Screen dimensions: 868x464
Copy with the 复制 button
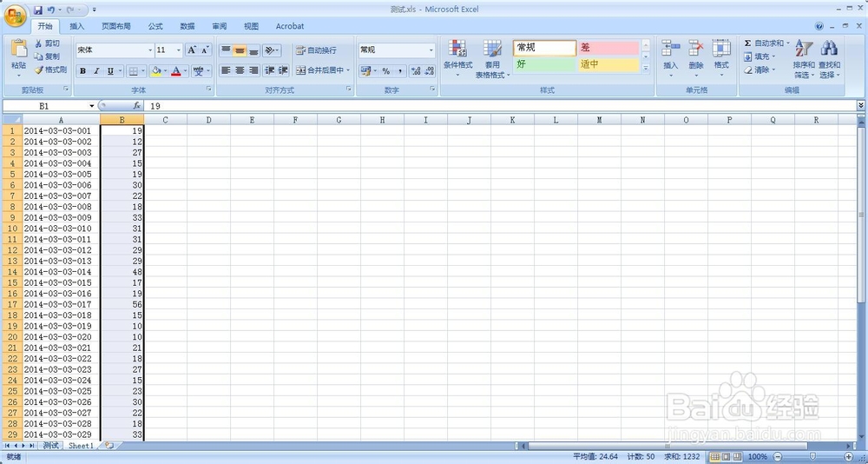coord(47,56)
